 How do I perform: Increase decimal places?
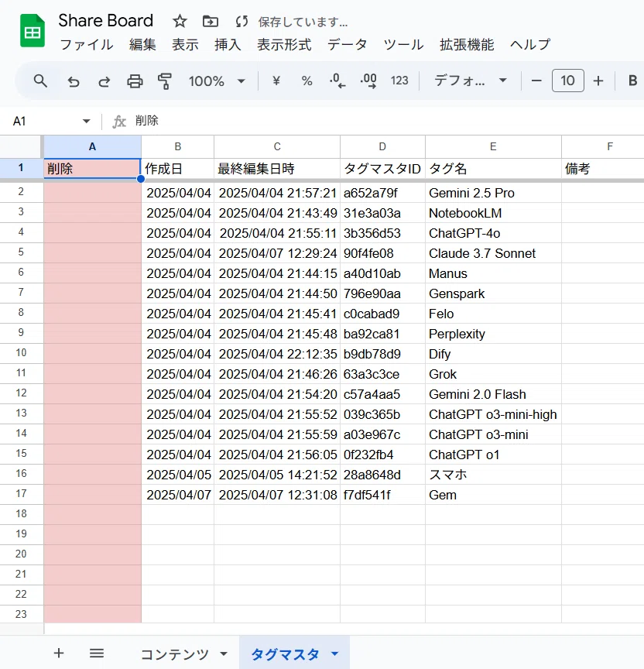(x=368, y=81)
